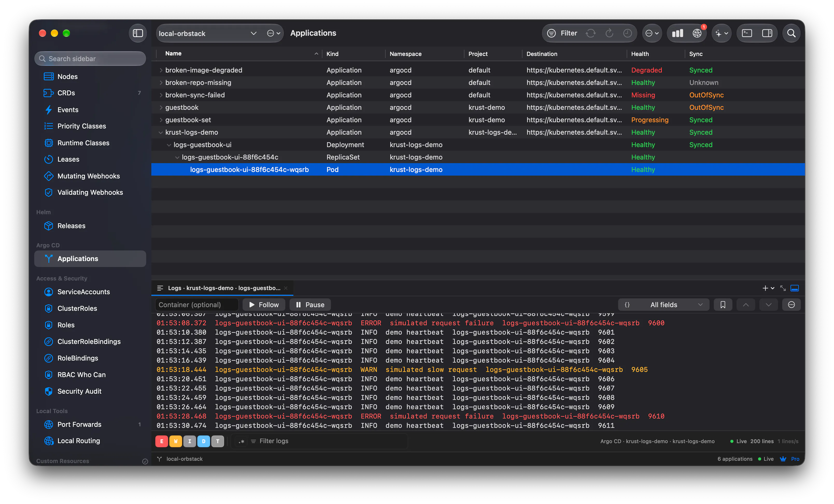Toggle Info level log filter
The height and width of the screenshot is (504, 834).
pos(189,441)
